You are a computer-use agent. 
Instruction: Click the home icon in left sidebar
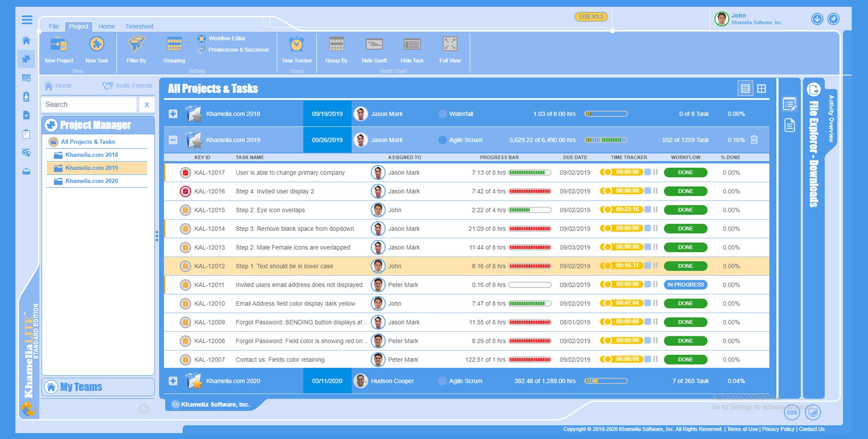click(x=26, y=40)
